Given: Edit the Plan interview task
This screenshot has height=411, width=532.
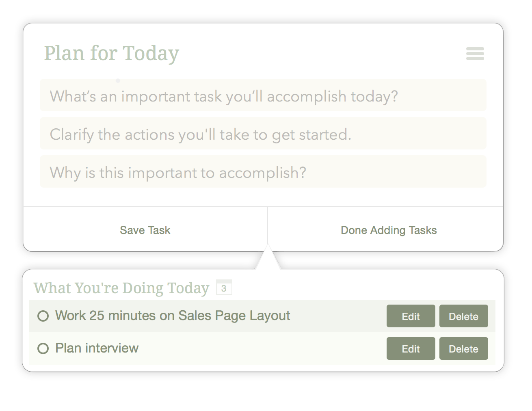Looking at the screenshot, I should point(411,349).
